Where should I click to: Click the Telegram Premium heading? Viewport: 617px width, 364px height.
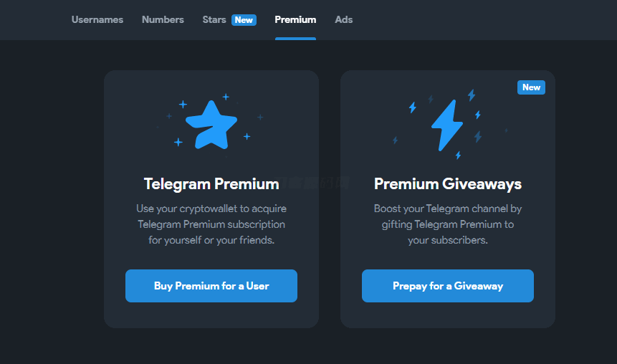[211, 184]
